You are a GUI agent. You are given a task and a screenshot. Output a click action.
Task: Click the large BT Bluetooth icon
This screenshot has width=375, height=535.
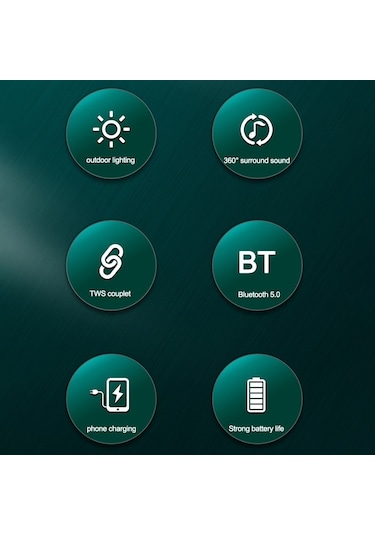(257, 262)
